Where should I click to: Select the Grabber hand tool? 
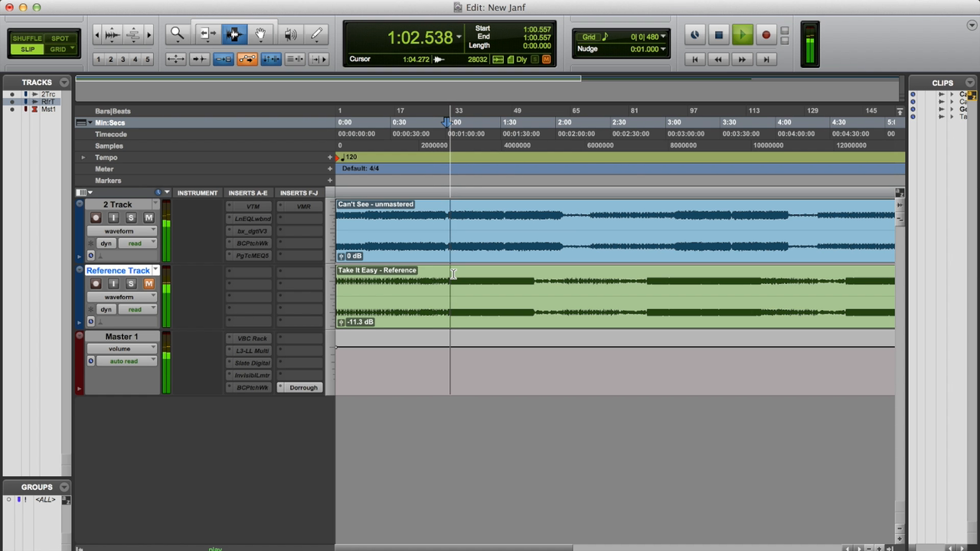[x=260, y=34]
